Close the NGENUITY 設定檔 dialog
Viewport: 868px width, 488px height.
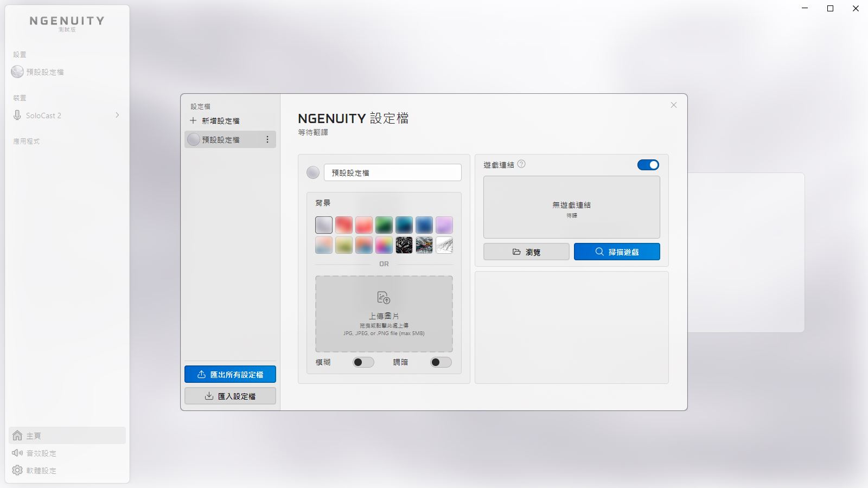(674, 105)
